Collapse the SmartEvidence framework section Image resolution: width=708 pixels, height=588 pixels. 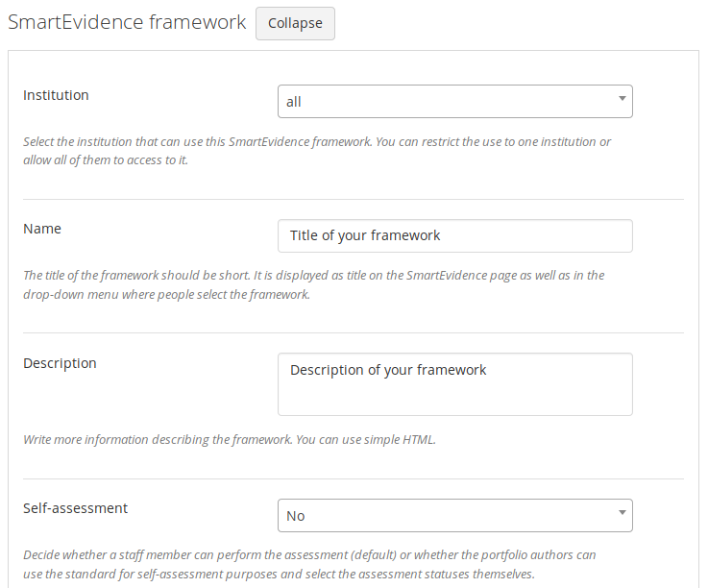295,23
